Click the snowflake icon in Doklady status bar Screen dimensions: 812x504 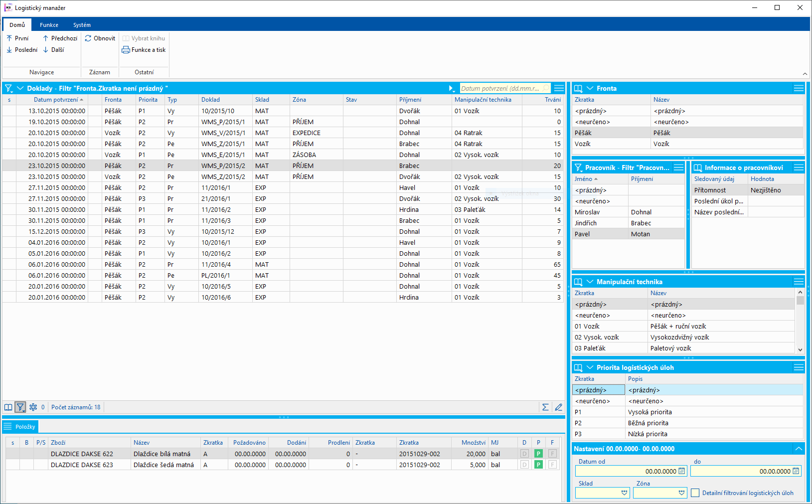33,407
